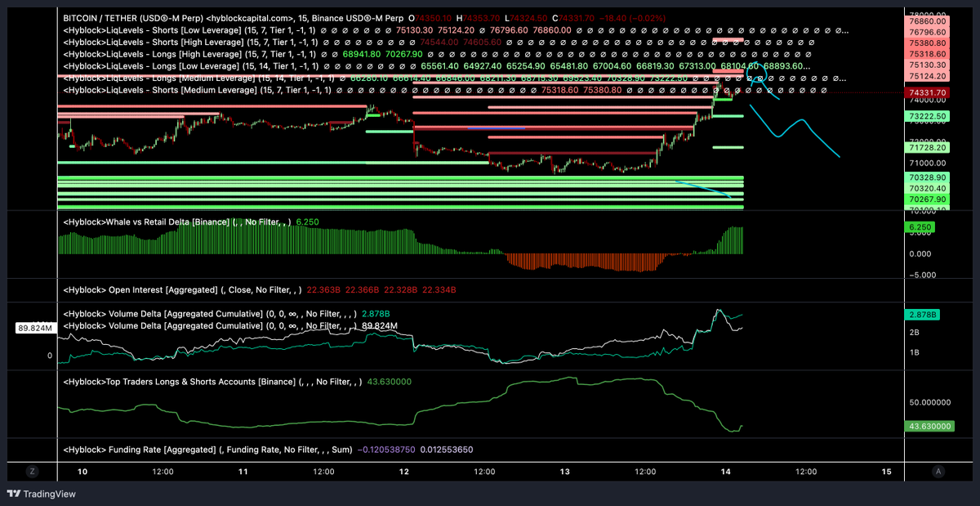The width and height of the screenshot is (980, 506).
Task: Click the Open Interest Aggregated indicator legend
Action: [180, 289]
